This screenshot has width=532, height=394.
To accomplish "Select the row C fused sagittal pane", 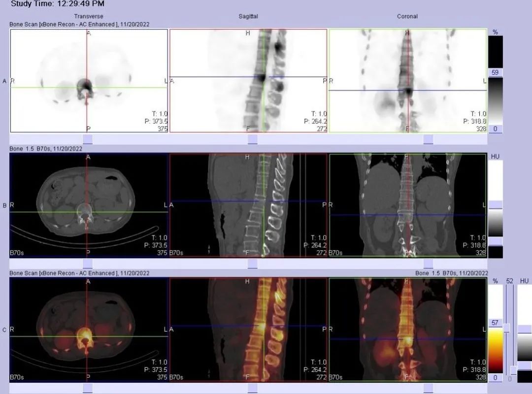I will tap(248, 330).
